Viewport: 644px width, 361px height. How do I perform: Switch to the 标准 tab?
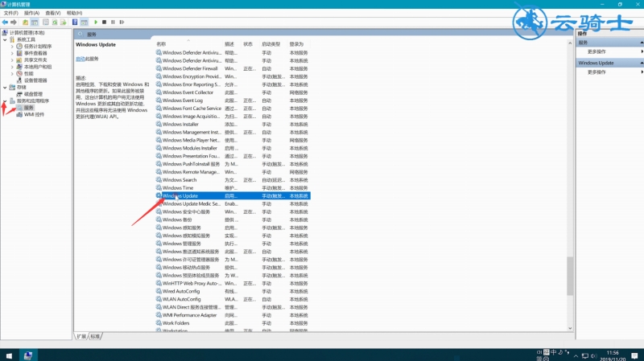pyautogui.click(x=95, y=336)
